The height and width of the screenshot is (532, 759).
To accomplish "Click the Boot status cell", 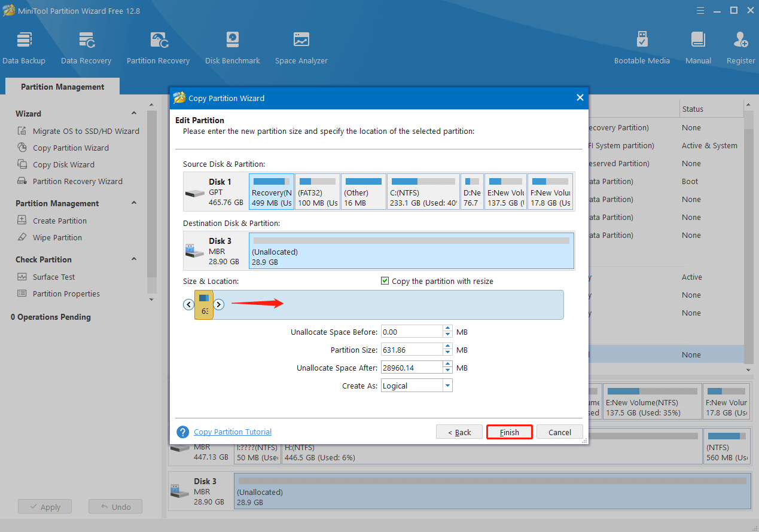I will pos(690,181).
